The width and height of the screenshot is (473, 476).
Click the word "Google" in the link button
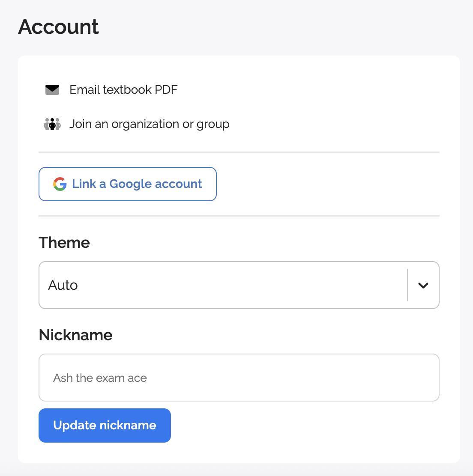131,184
